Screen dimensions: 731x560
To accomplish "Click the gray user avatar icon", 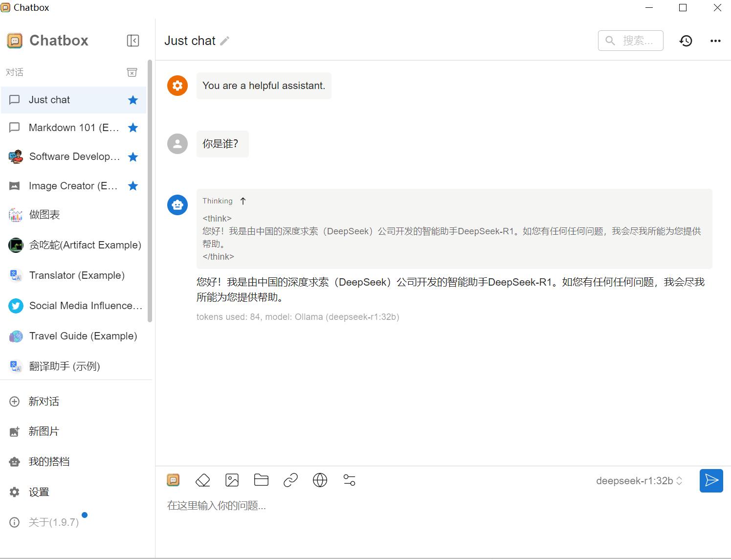I will click(x=177, y=144).
